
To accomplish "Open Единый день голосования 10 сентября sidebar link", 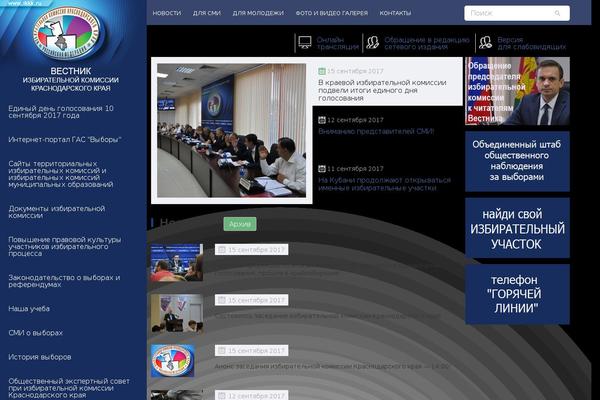I will tap(61, 112).
